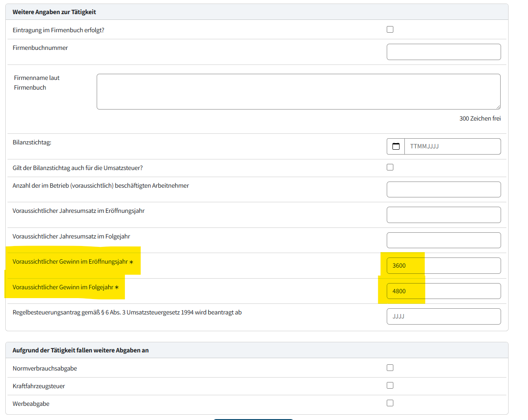Image resolution: width=528 pixels, height=420 pixels.
Task: Click the 'Weitere Angaben zur Tätigkeit' section header
Action: point(54,12)
